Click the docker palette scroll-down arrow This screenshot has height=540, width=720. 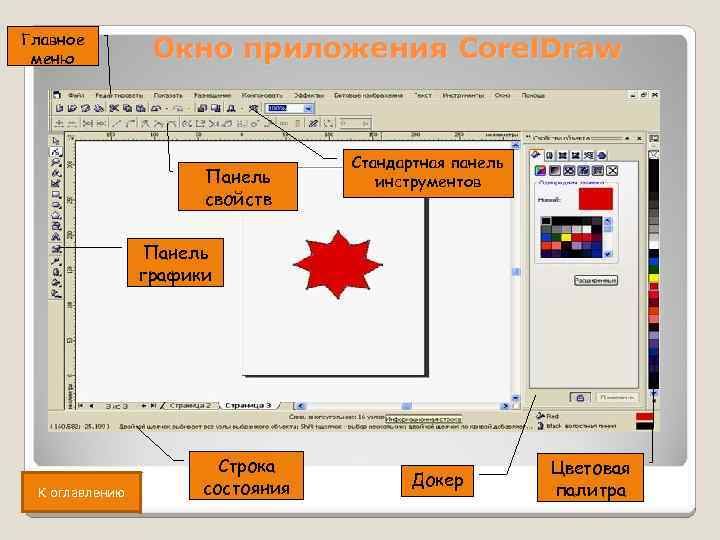click(608, 253)
